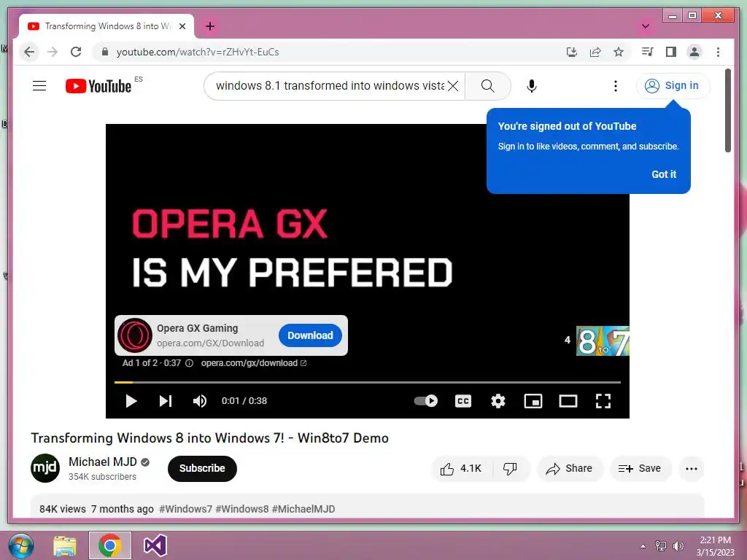Open Visual Studio from the taskbar
The height and width of the screenshot is (560, 747).
click(155, 545)
